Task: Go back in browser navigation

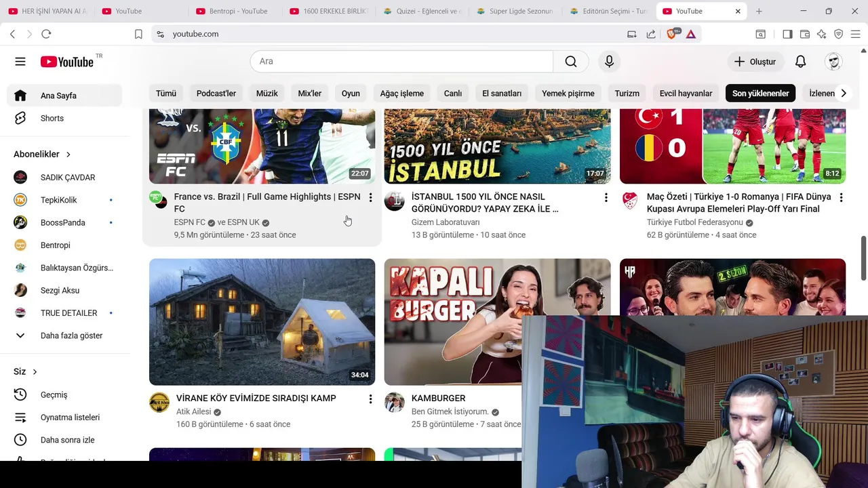Action: coord(12,34)
